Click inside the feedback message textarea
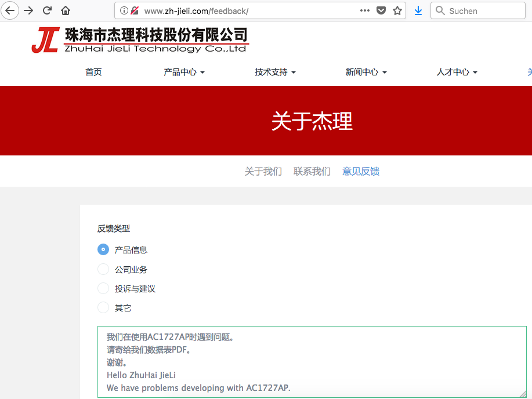Viewport: 532px width, 399px height. point(312,362)
